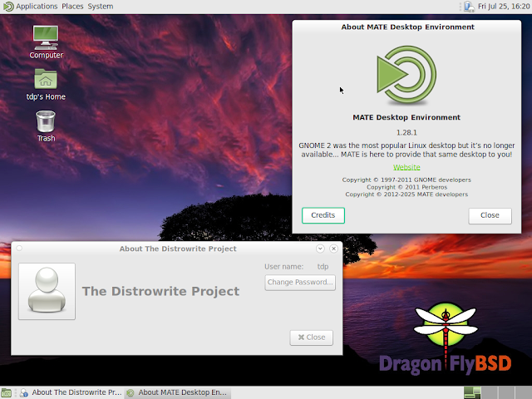Open the clock showing Fri Jul 25, 16:20
Screen dimensions: 532x399
click(504, 7)
